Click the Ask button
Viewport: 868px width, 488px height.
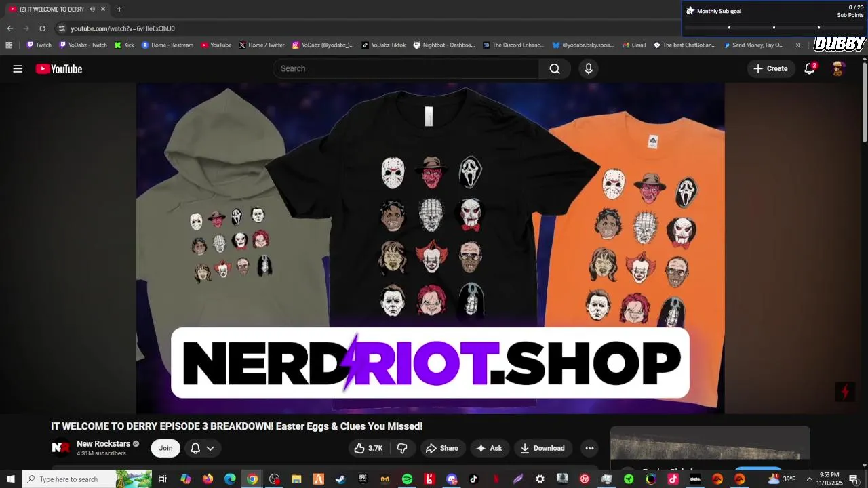pos(489,448)
